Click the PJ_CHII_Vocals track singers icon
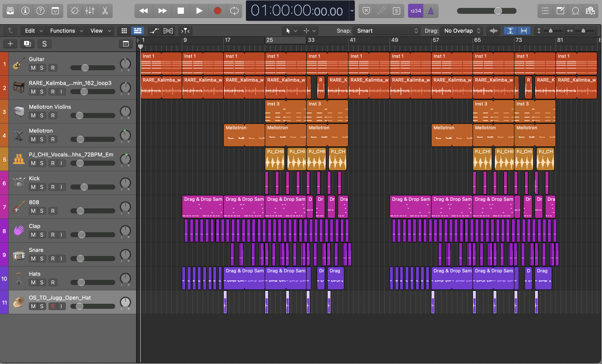602x364 pixels. (19, 159)
